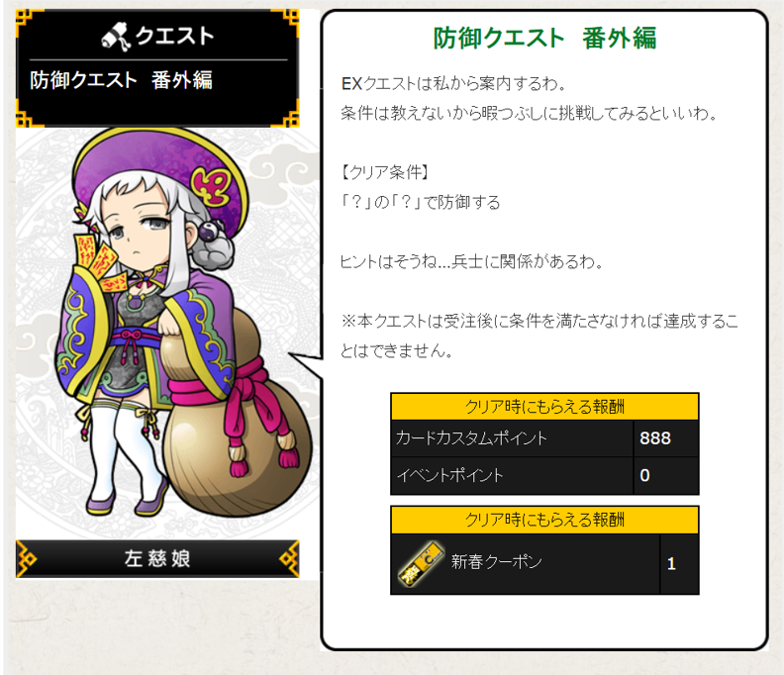Click the 【クリア条件】 section text
Viewport: 784px width, 675px height.
tap(384, 172)
